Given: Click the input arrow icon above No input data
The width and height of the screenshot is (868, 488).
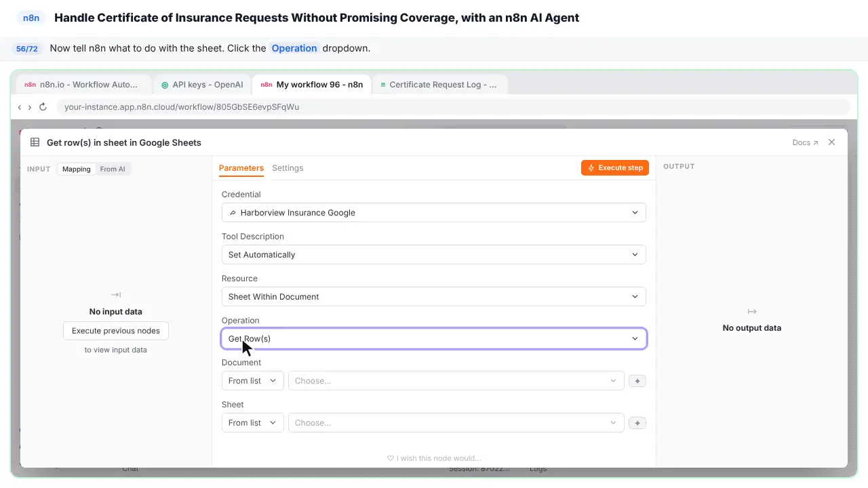Looking at the screenshot, I should tap(116, 295).
